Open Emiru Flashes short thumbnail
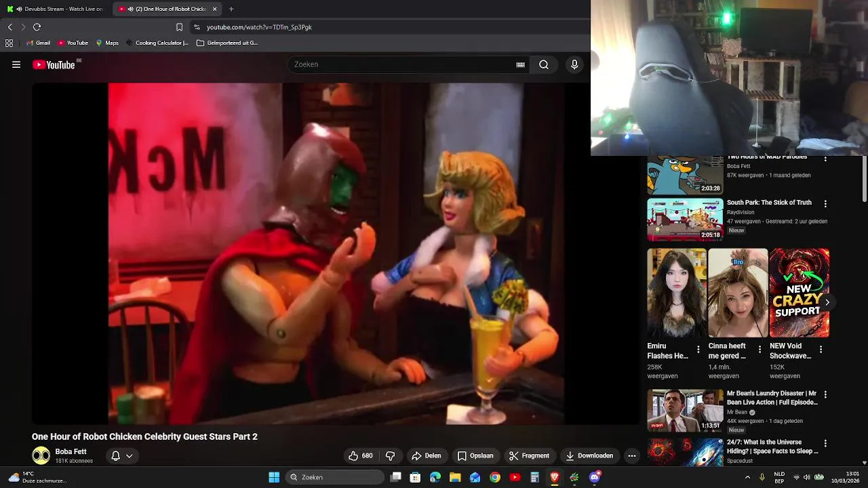 pyautogui.click(x=677, y=293)
